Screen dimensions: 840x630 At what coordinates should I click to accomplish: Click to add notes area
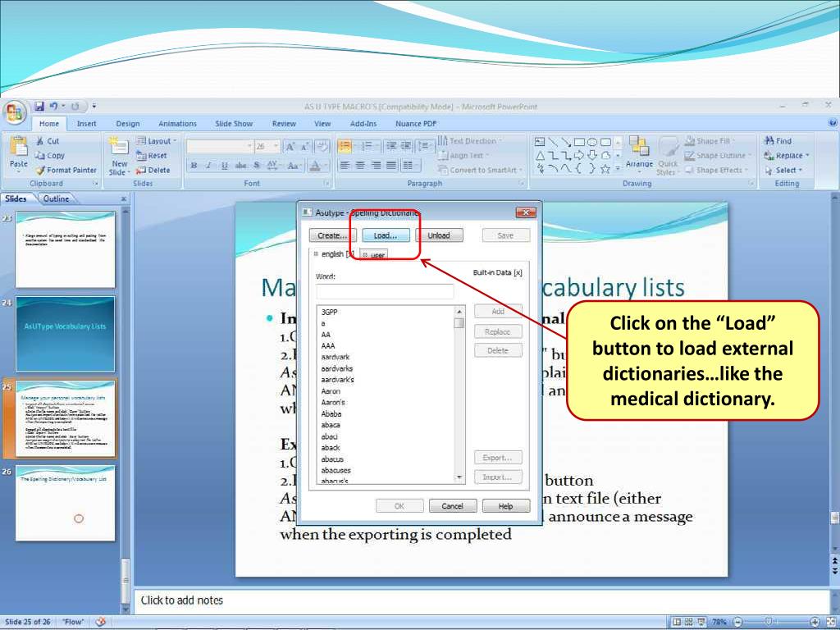pos(481,600)
